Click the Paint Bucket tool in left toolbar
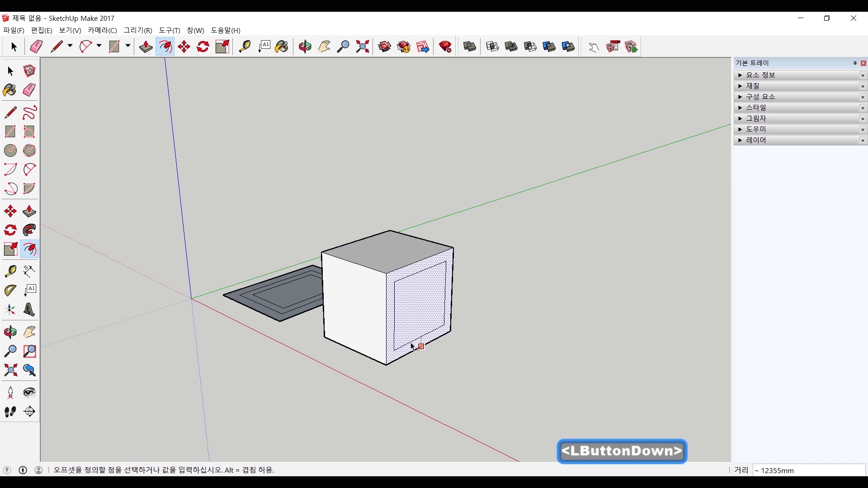Viewport: 868px width, 488px height. pyautogui.click(x=10, y=90)
